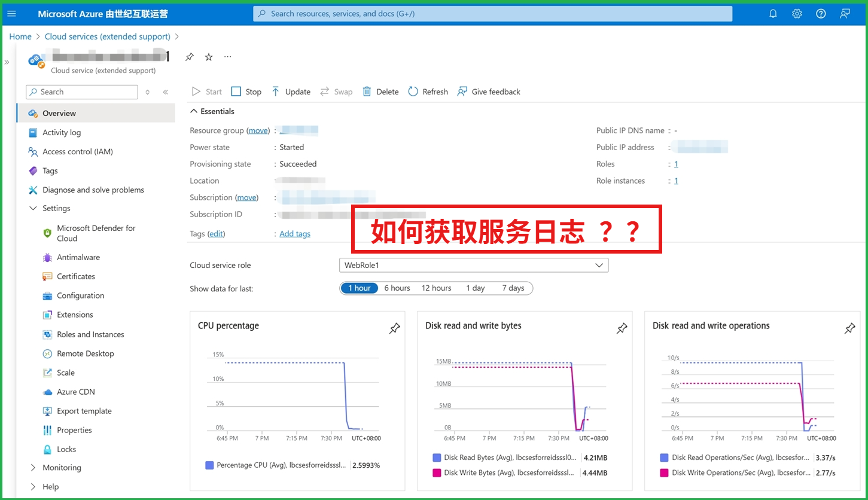Image resolution: width=868 pixels, height=500 pixels.
Task: Open portal settings gear
Action: tap(797, 13)
